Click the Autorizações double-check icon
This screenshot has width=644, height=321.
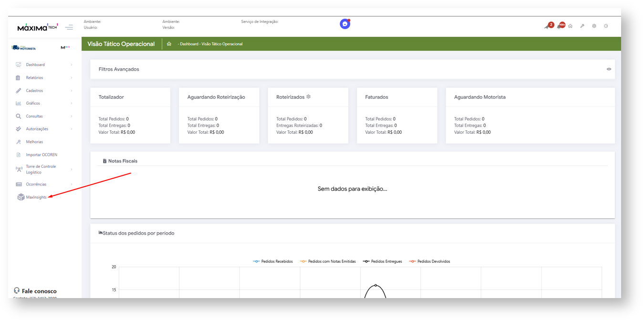(x=19, y=129)
